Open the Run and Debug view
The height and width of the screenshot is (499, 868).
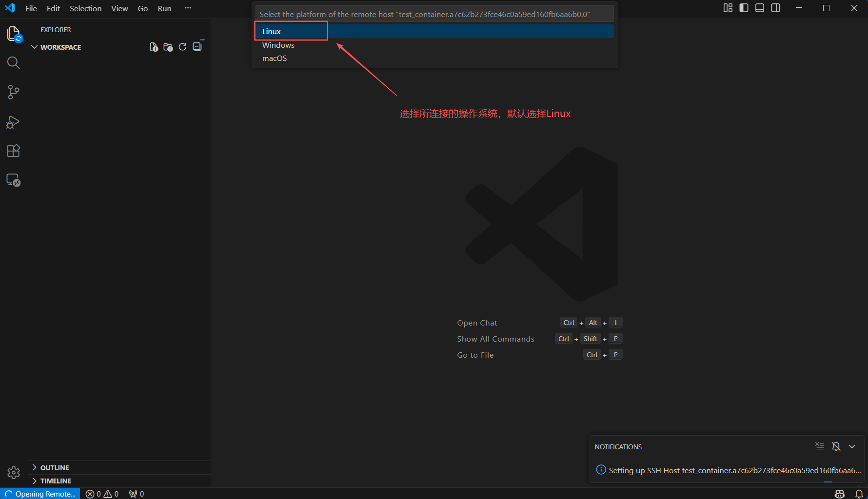click(14, 122)
